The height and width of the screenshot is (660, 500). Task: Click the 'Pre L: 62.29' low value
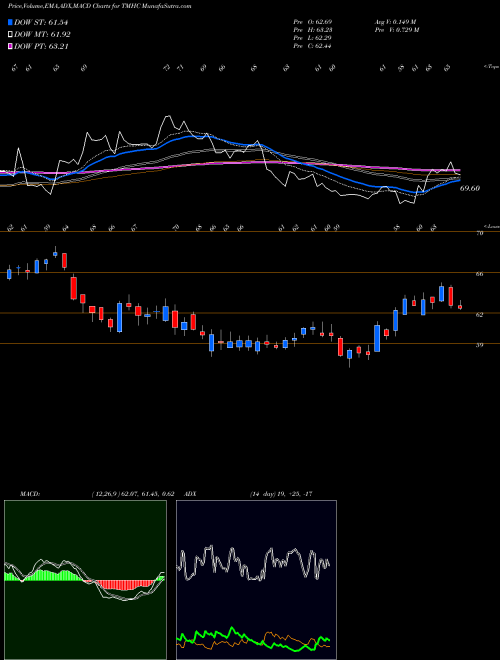point(312,38)
